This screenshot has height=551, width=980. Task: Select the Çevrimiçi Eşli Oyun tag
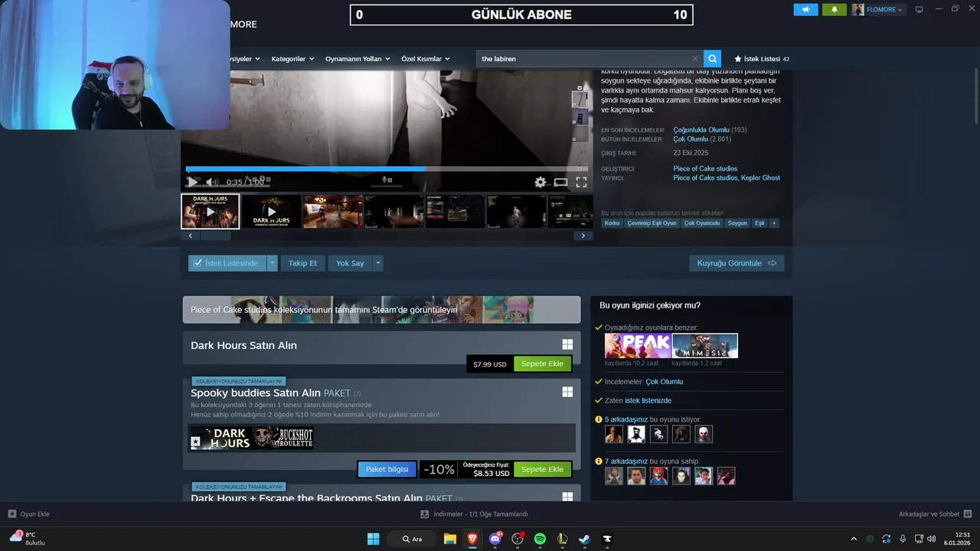click(652, 223)
